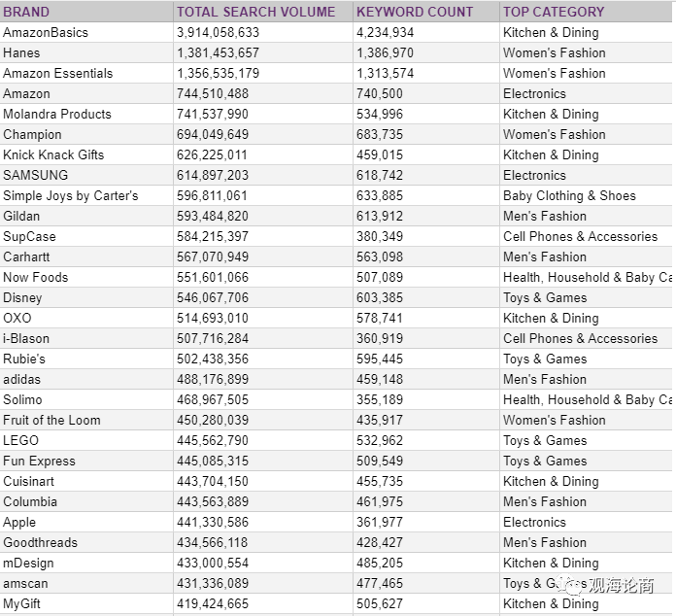Viewport: 676px width, 616px height.
Task: Select the Carhartt brand cell
Action: click(x=86, y=257)
